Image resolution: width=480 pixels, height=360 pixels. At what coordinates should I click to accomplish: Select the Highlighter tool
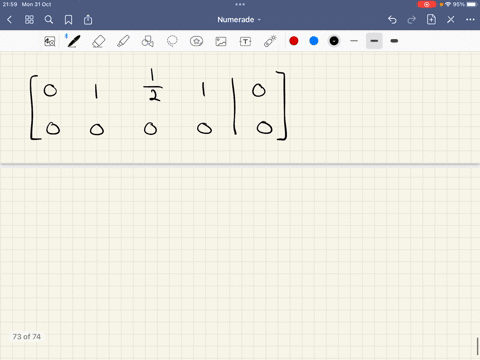[123, 41]
